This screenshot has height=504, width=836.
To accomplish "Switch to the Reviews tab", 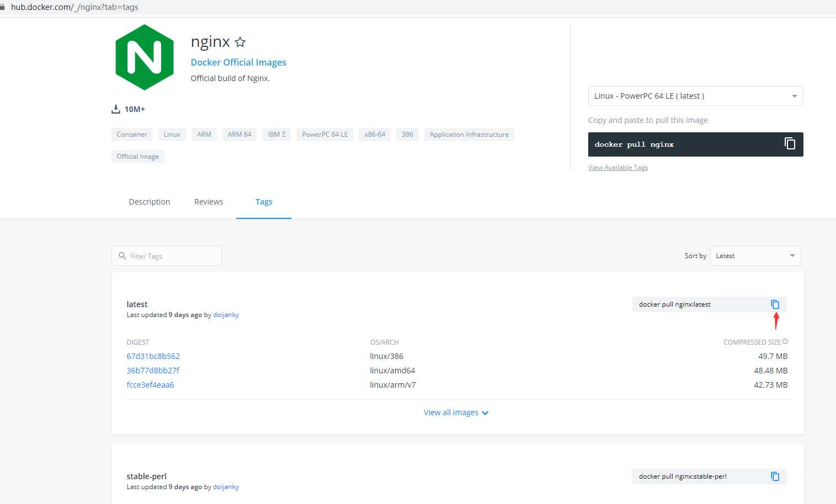I will point(209,202).
